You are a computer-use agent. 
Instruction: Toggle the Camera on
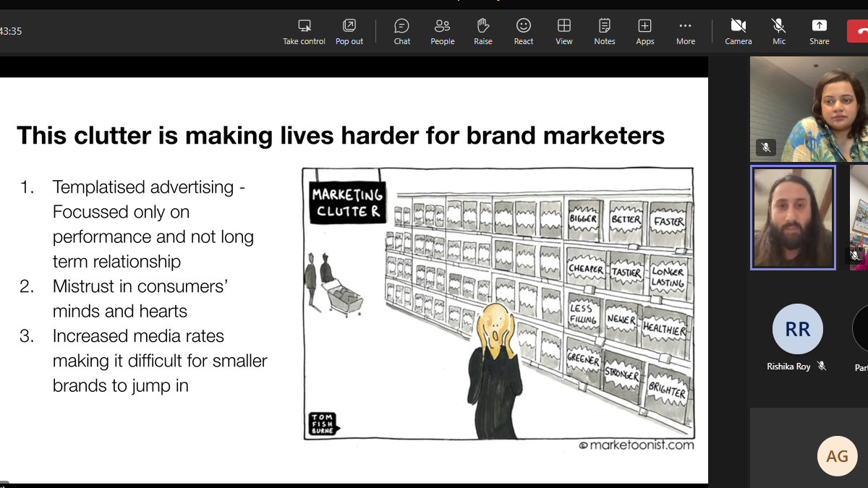[x=738, y=32]
